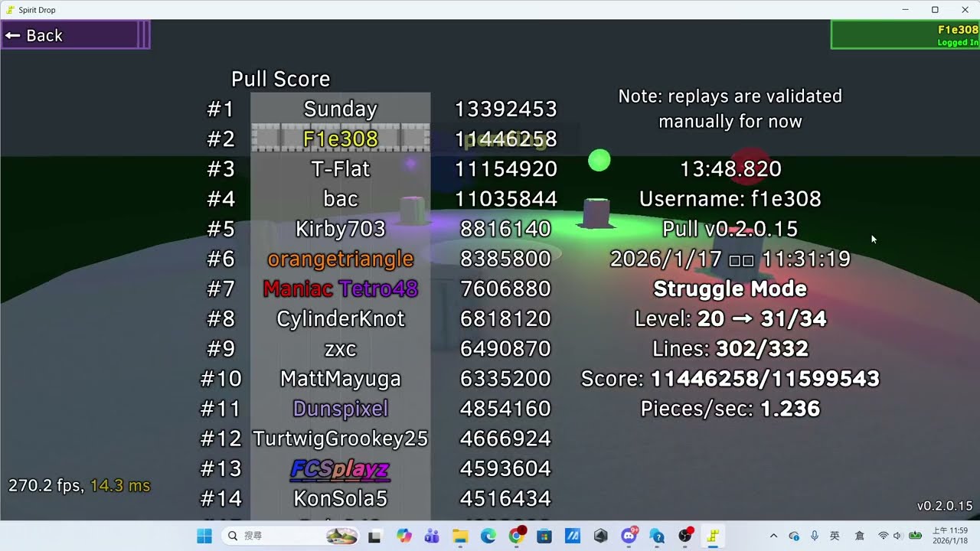The width and height of the screenshot is (980, 551).
Task: Open the blue slash-logo app in taskbar
Action: (573, 536)
